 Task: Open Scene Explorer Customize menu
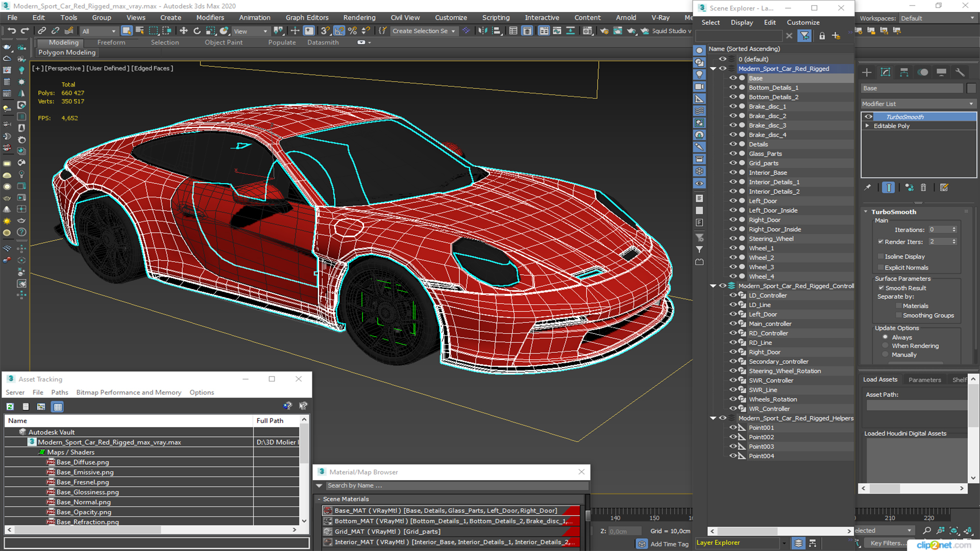click(x=803, y=22)
